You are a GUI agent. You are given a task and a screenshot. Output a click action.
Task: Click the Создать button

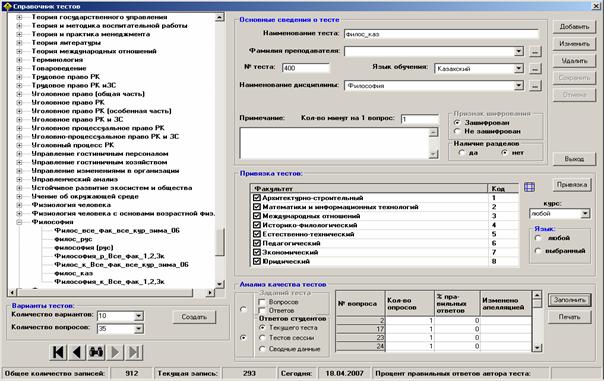click(194, 317)
